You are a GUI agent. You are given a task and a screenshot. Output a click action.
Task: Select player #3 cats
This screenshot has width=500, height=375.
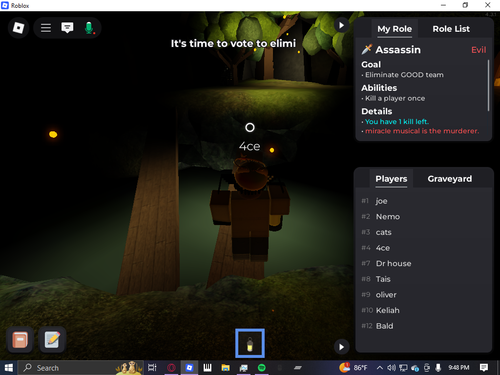pyautogui.click(x=423, y=232)
